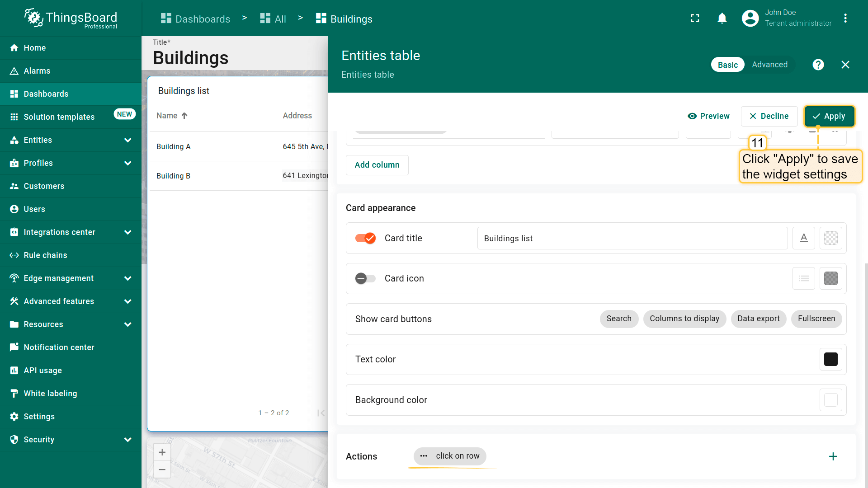Expand the Advanced features menu
The height and width of the screenshot is (488, 868).
[x=127, y=301]
